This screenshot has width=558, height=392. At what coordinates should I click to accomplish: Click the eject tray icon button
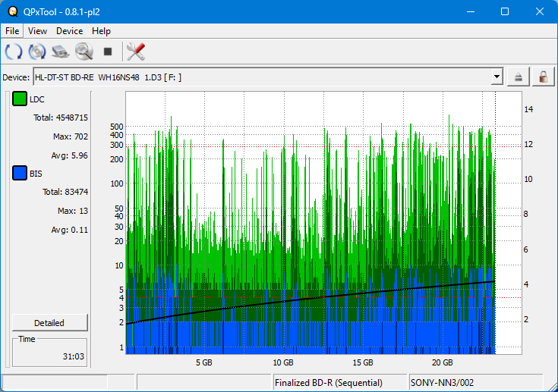[518, 77]
